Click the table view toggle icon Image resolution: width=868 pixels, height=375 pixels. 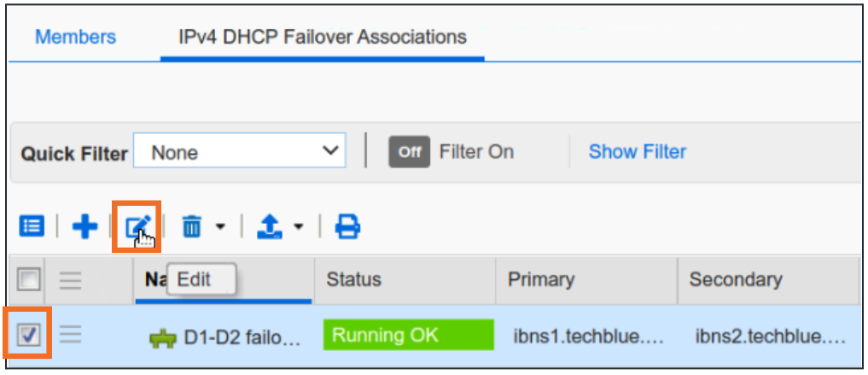coord(32,226)
